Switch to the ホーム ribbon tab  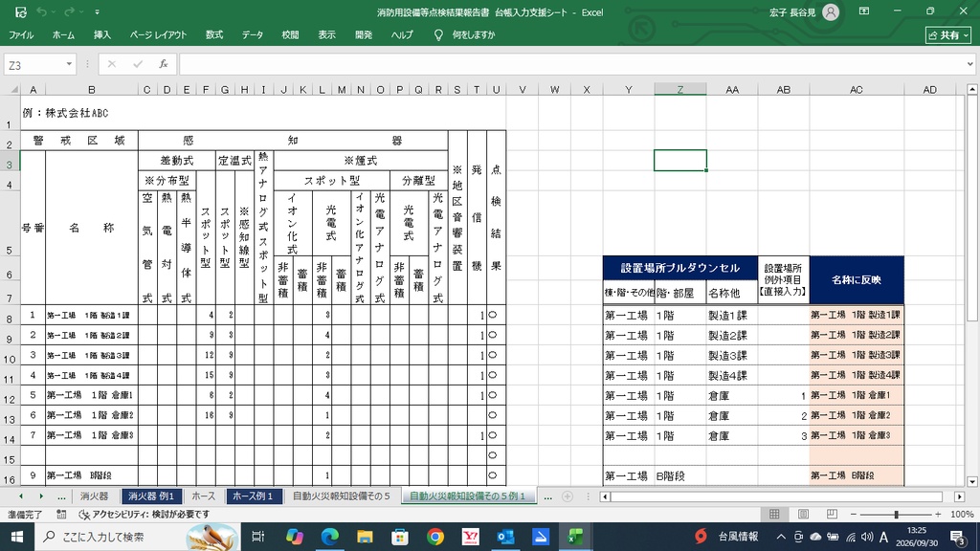[63, 35]
